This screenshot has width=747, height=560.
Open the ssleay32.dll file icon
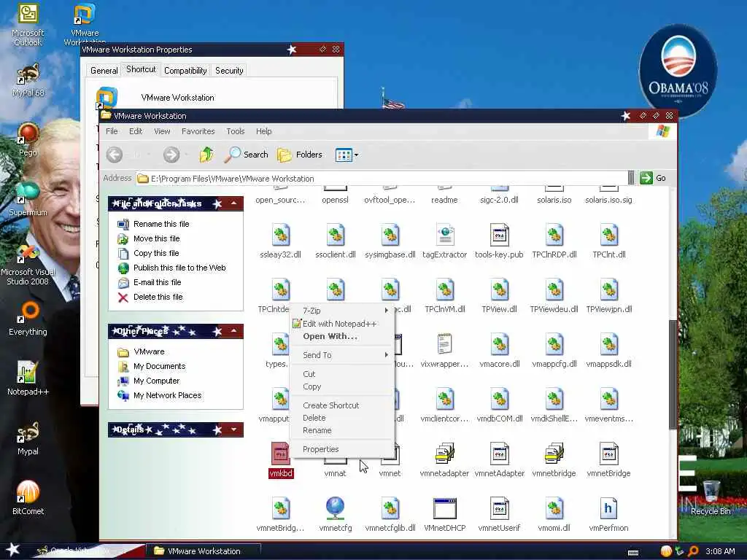click(281, 236)
